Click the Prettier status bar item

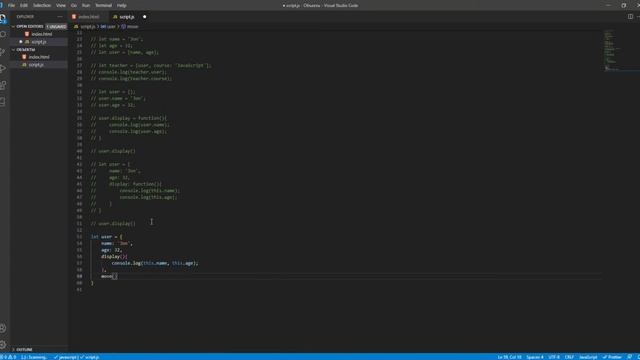[x=612, y=357]
